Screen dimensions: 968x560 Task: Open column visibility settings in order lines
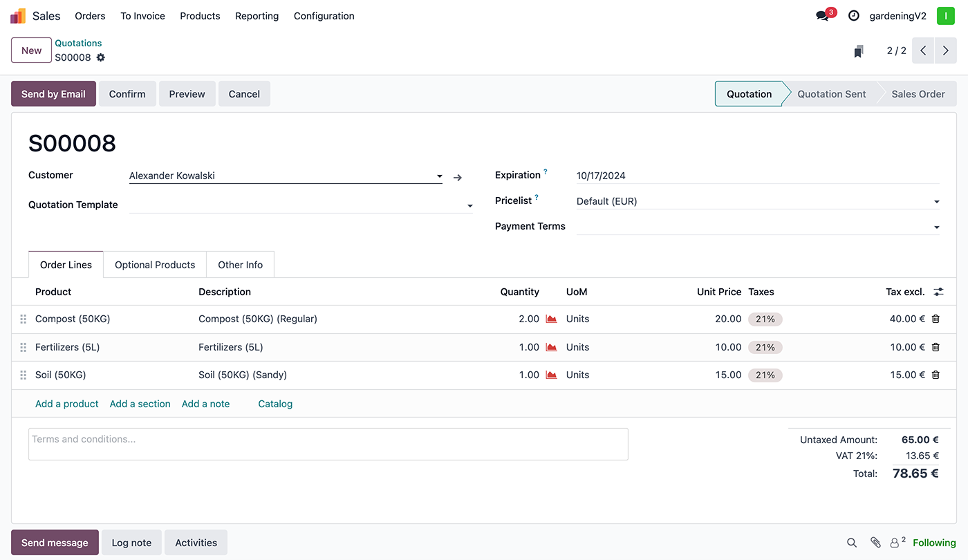click(x=938, y=292)
